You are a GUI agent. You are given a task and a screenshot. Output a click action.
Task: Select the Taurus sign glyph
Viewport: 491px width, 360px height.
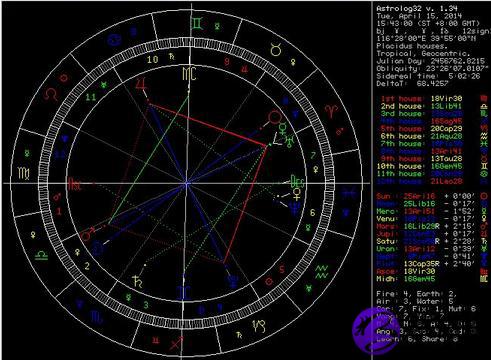point(276,49)
